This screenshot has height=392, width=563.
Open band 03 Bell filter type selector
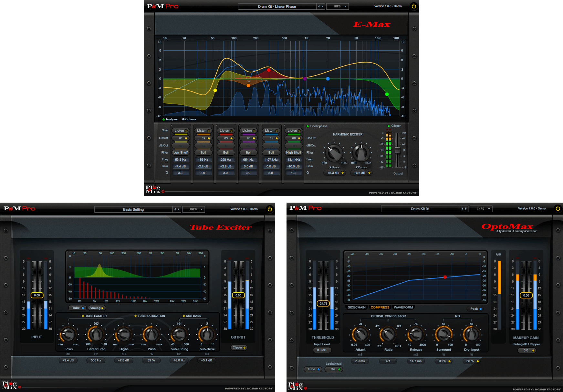tap(226, 153)
